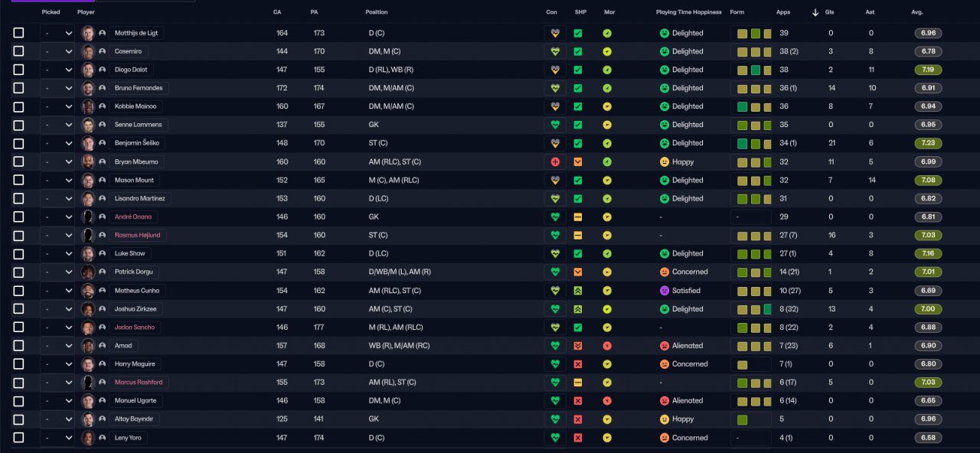Click Benjamin Šeško's player portrait
This screenshot has height=453, width=980.
point(88,143)
